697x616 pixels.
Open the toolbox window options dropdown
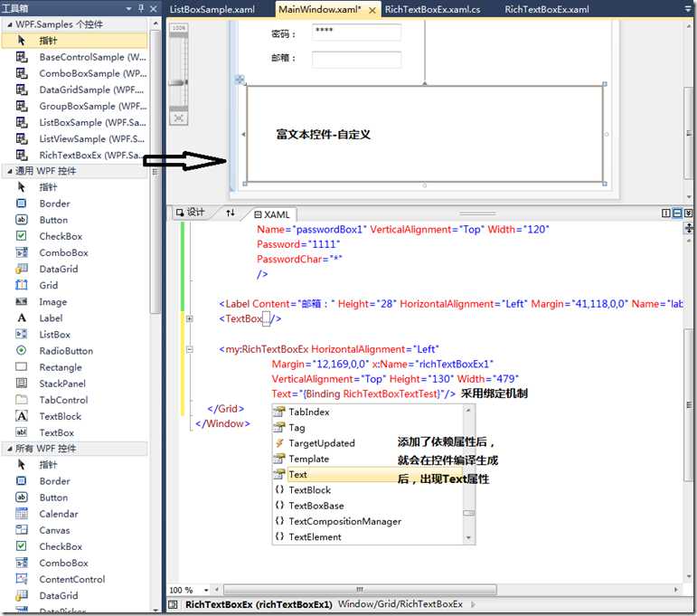pos(129,8)
